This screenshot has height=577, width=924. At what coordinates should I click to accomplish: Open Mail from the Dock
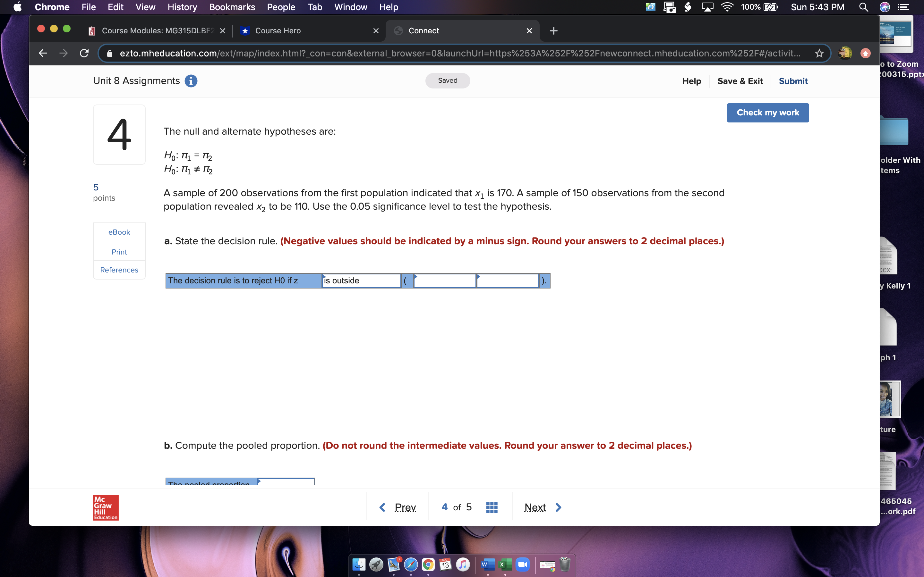coord(394,565)
